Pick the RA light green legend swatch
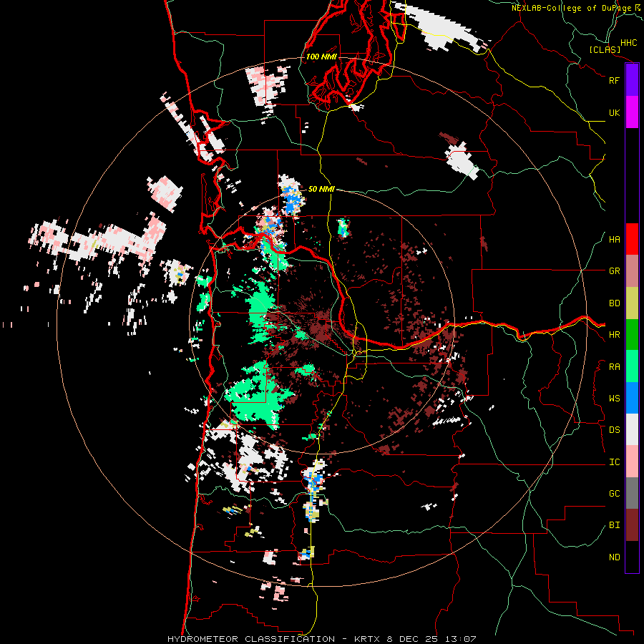 click(x=632, y=366)
